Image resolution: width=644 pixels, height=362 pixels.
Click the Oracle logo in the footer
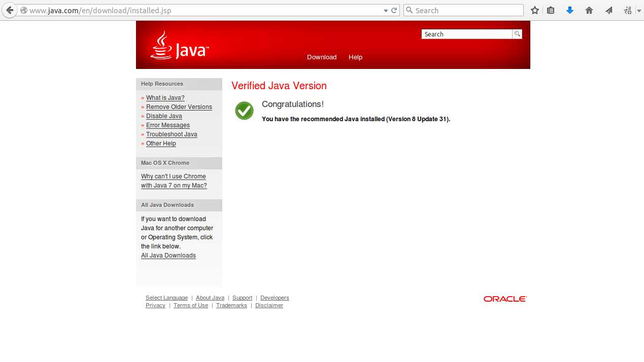coord(505,299)
